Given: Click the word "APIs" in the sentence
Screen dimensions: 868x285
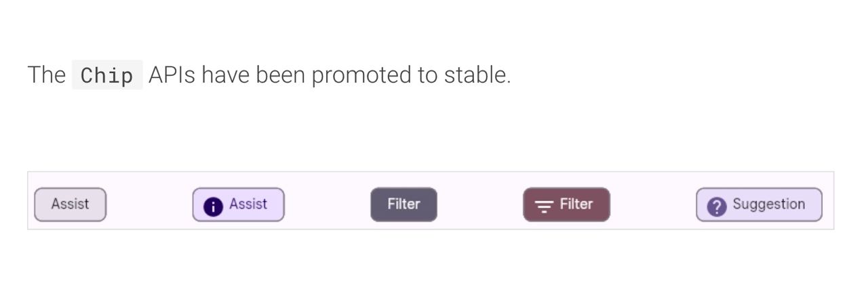Looking at the screenshot, I should [x=172, y=75].
